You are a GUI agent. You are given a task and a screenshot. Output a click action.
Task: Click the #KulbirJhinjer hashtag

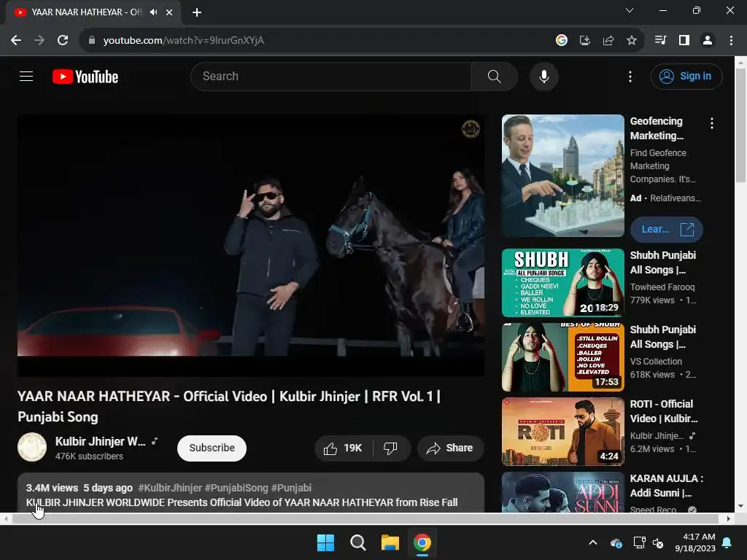tap(169, 488)
